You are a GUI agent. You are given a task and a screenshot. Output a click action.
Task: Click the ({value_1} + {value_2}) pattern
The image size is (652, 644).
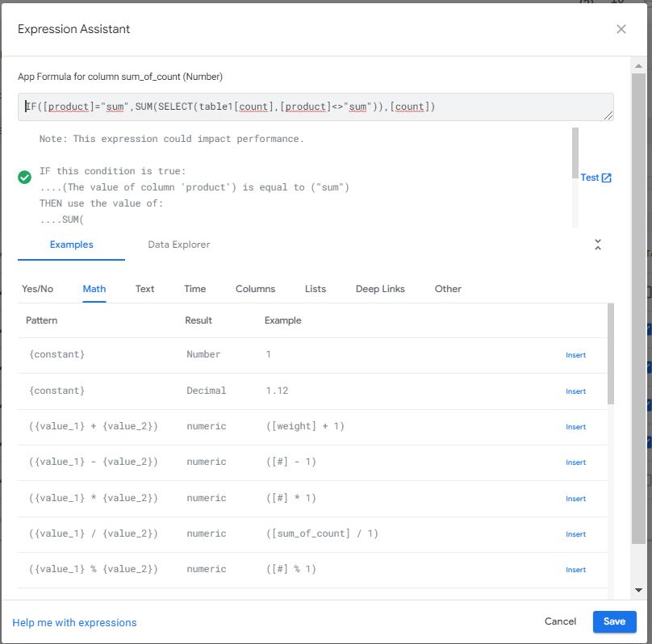pyautogui.click(x=93, y=426)
